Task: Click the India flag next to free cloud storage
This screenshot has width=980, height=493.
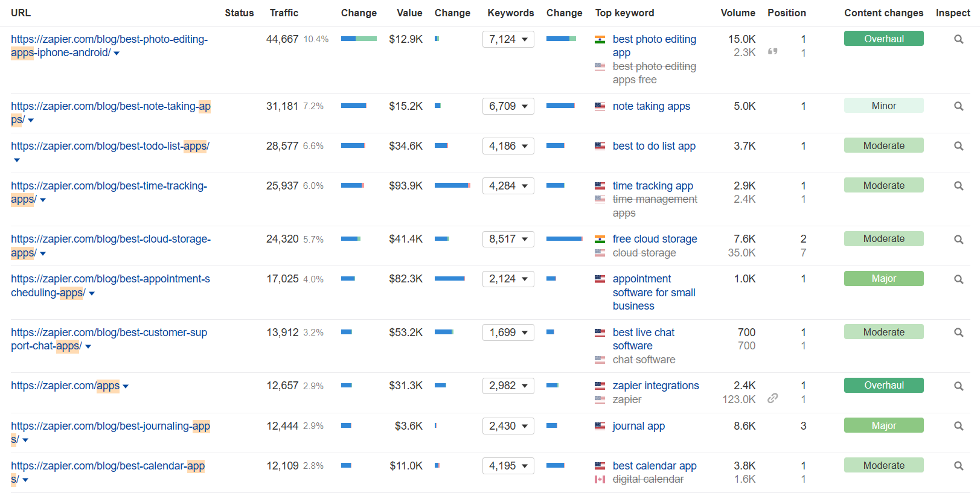Action: point(600,239)
